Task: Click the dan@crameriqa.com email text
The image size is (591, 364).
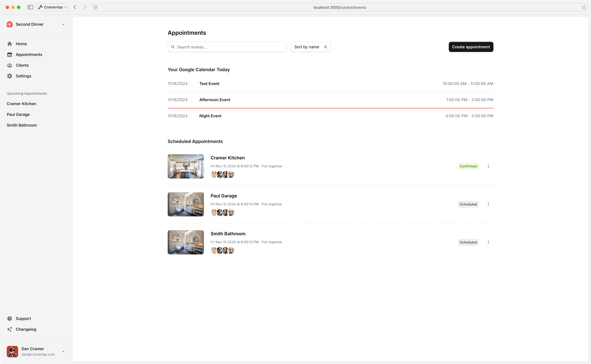Action: tap(38, 354)
